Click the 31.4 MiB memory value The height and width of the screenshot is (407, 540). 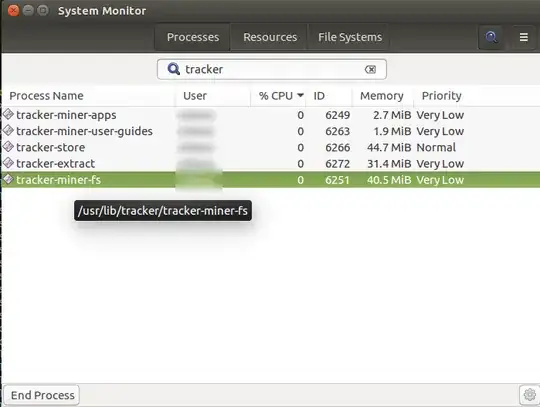(389, 164)
